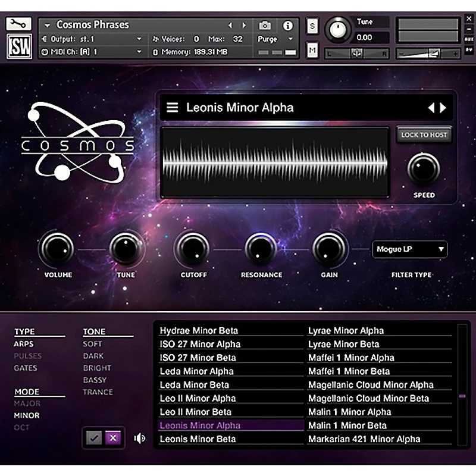
Task: Click the Kontakt header Tune knob
Action: [338, 30]
